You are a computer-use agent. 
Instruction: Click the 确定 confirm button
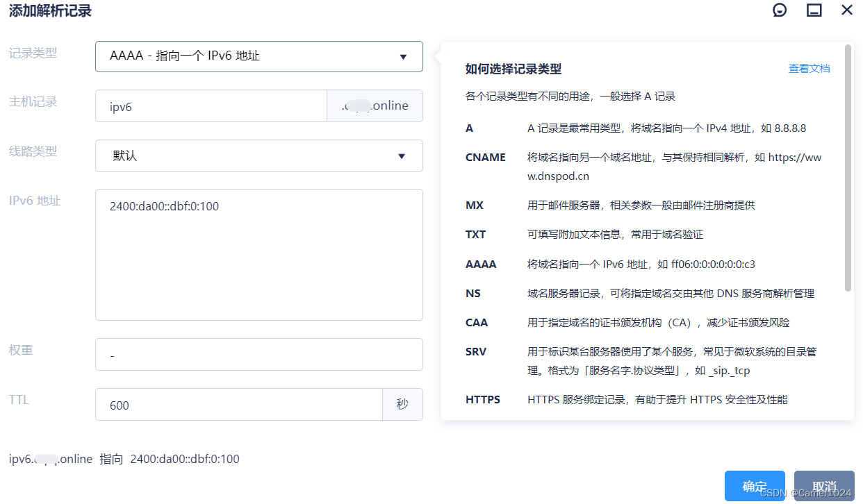[x=755, y=486]
